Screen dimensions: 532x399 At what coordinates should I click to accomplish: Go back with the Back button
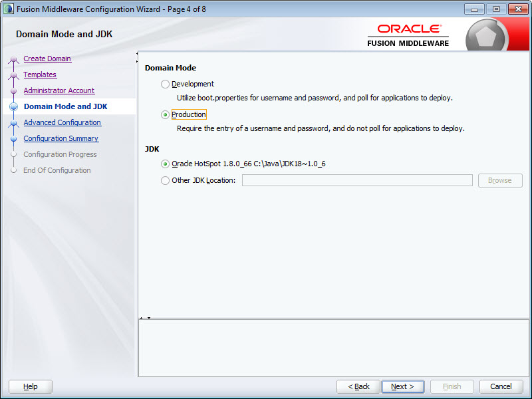point(358,386)
